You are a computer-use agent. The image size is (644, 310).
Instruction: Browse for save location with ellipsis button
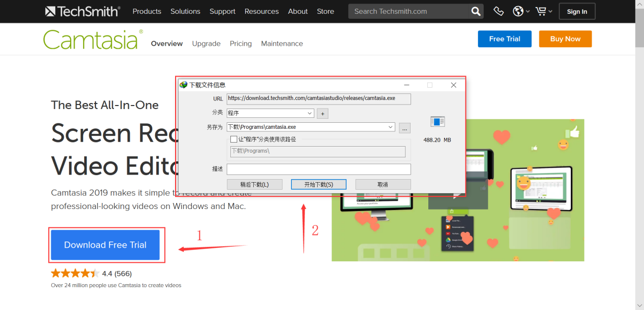(404, 128)
